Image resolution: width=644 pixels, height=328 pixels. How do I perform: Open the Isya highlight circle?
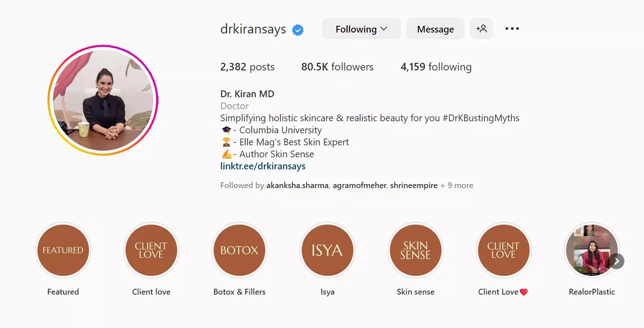coord(327,250)
